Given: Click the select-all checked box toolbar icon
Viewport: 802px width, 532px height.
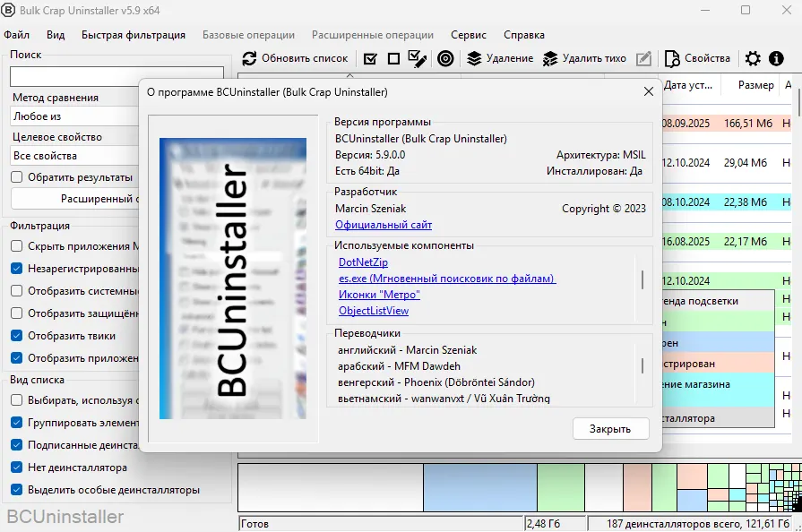Looking at the screenshot, I should [x=370, y=58].
